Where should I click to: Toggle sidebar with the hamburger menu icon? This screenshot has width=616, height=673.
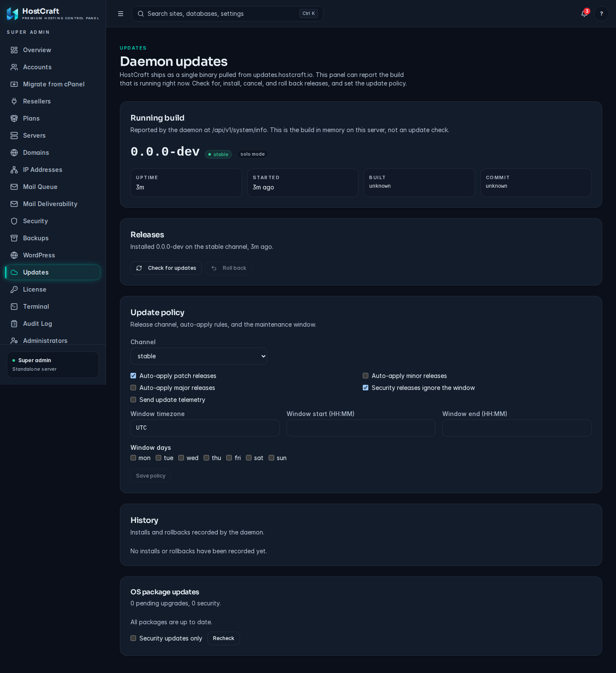click(121, 14)
